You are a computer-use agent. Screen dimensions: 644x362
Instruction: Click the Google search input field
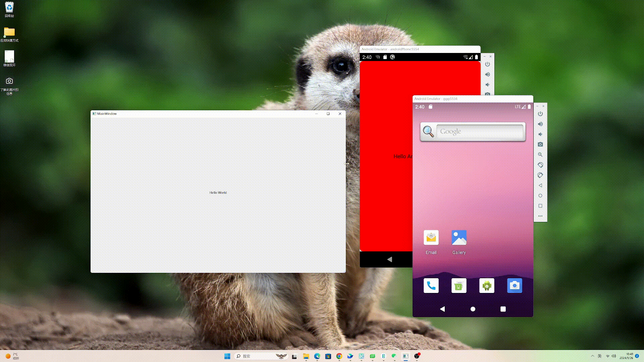click(480, 131)
